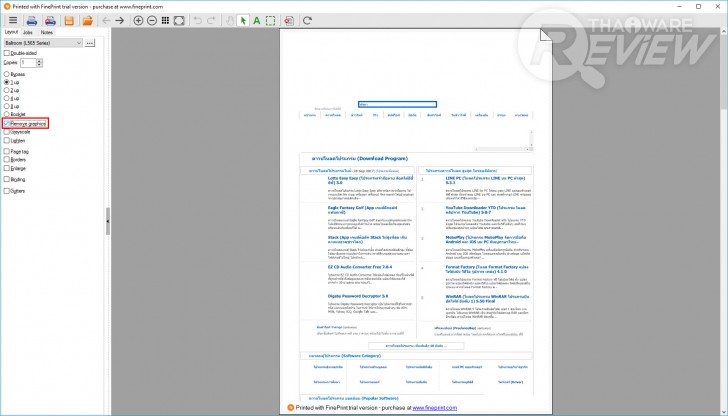Click the circular refresh arrow icon
The image size is (728, 416).
pos(307,20)
